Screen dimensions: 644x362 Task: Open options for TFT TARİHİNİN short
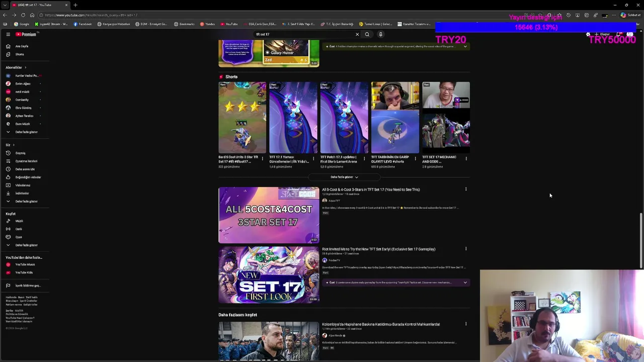[415, 158]
